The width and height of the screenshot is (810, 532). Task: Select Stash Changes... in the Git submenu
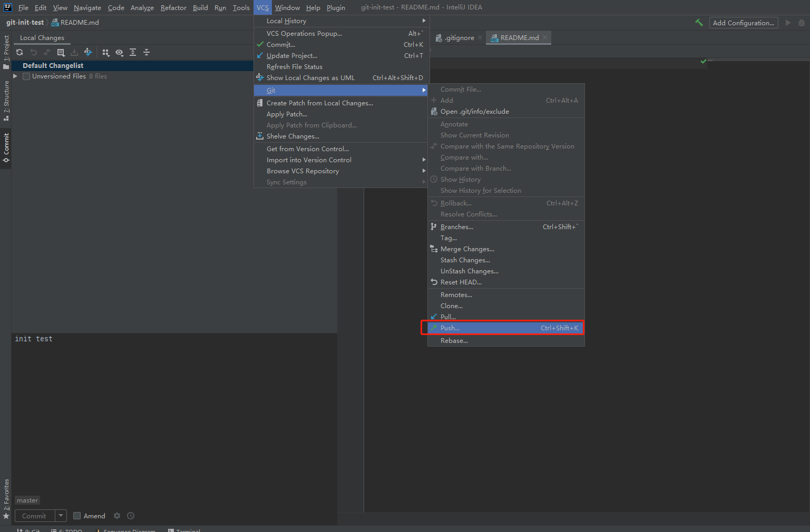click(506, 260)
